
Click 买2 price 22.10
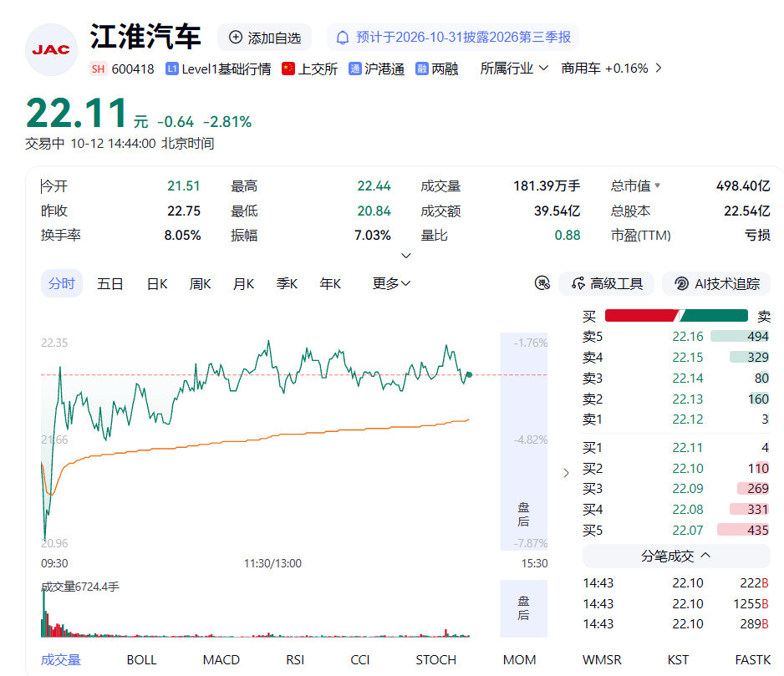[x=688, y=469]
